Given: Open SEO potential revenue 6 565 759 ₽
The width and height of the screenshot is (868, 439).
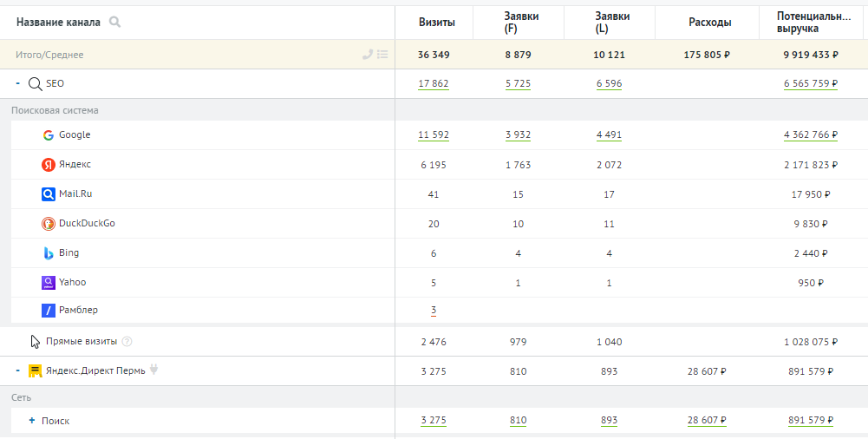Looking at the screenshot, I should 811,84.
